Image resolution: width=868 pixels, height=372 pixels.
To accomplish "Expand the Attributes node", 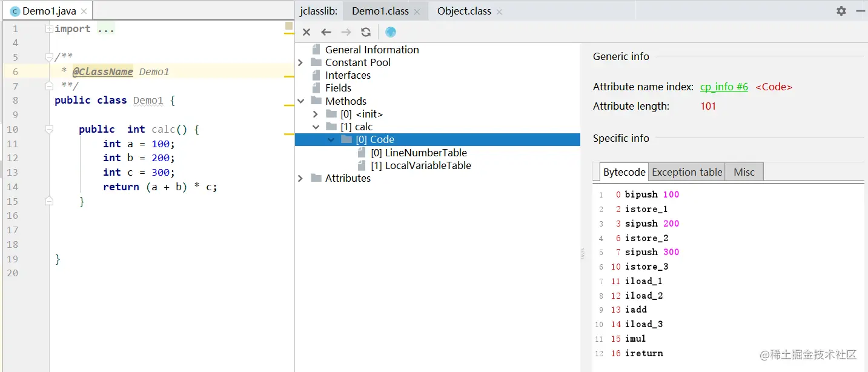I will [x=301, y=178].
